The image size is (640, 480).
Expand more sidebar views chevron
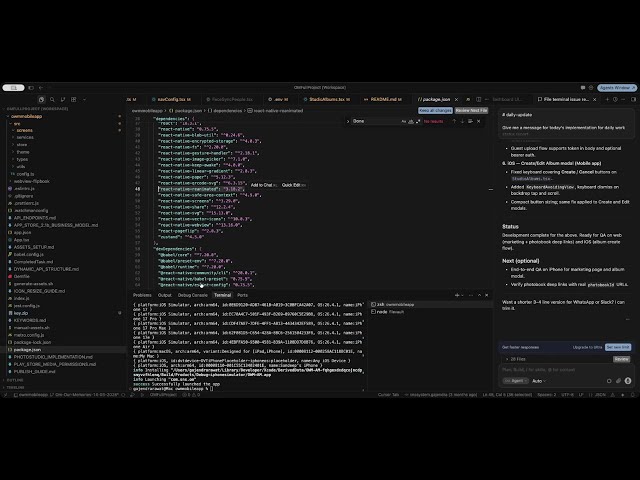[x=84, y=99]
